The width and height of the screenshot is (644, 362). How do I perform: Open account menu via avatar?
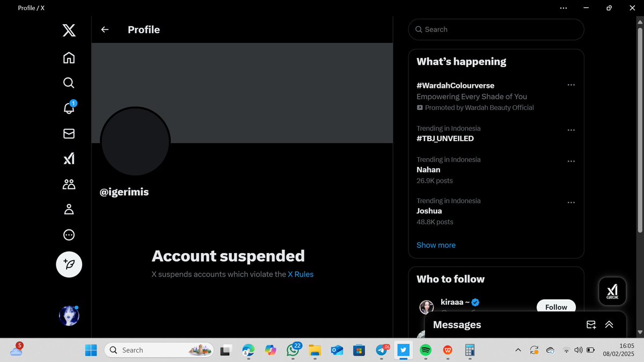(69, 316)
